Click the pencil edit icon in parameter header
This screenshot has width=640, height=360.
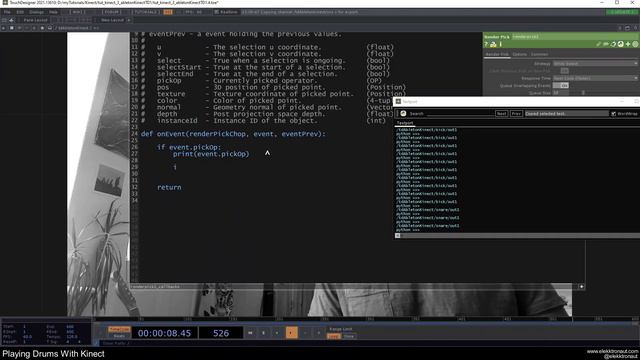(x=598, y=44)
